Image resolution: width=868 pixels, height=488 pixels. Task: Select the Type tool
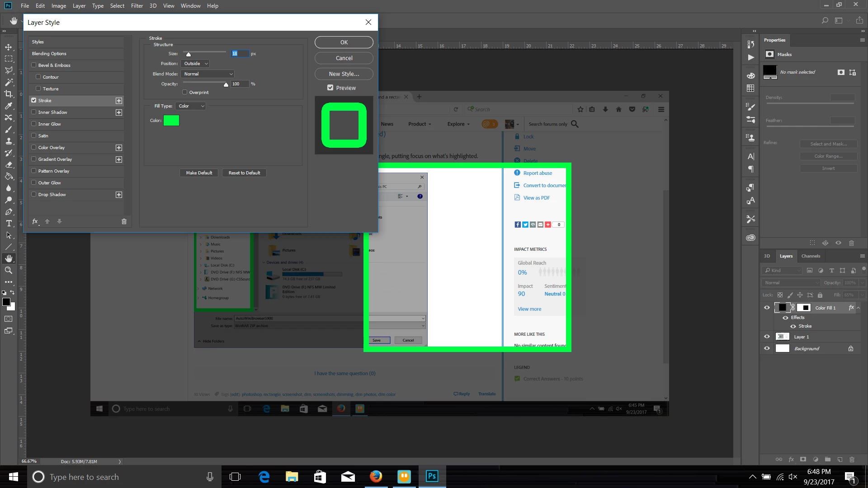pyautogui.click(x=9, y=223)
